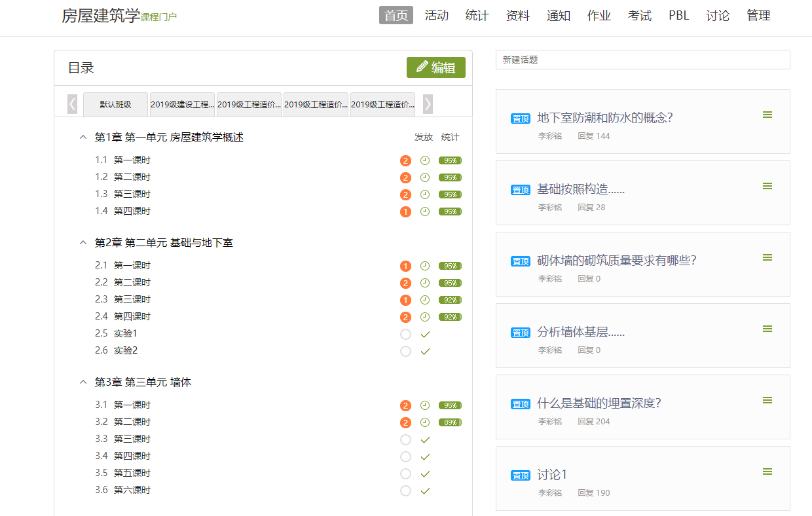Screen dimensions: 812x516
Task: Click the clock icon for lesson 3.2
Action: (425, 422)
